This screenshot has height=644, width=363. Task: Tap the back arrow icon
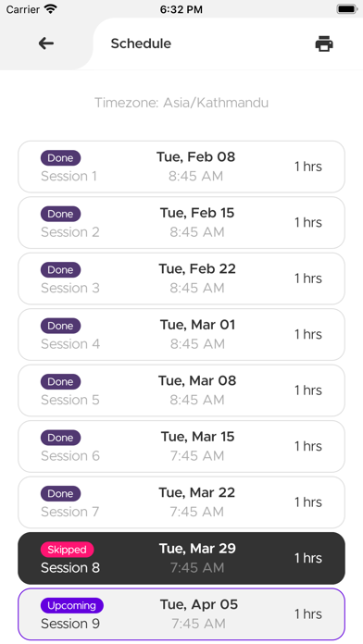(46, 43)
